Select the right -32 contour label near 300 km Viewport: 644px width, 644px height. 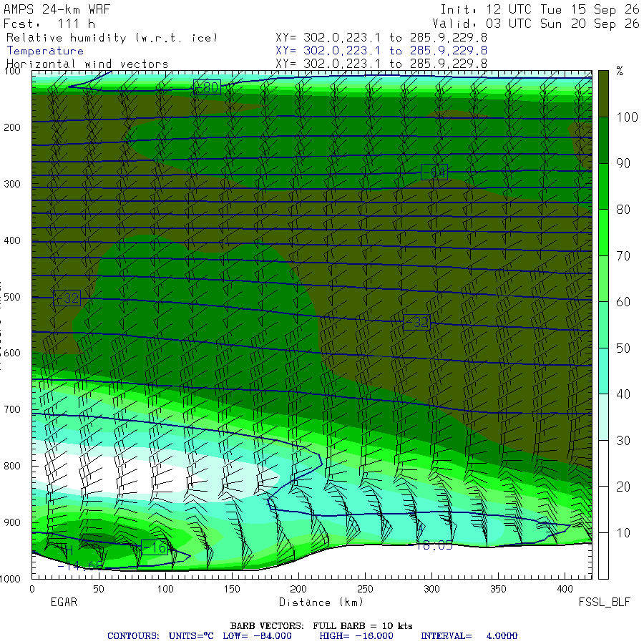(x=417, y=323)
